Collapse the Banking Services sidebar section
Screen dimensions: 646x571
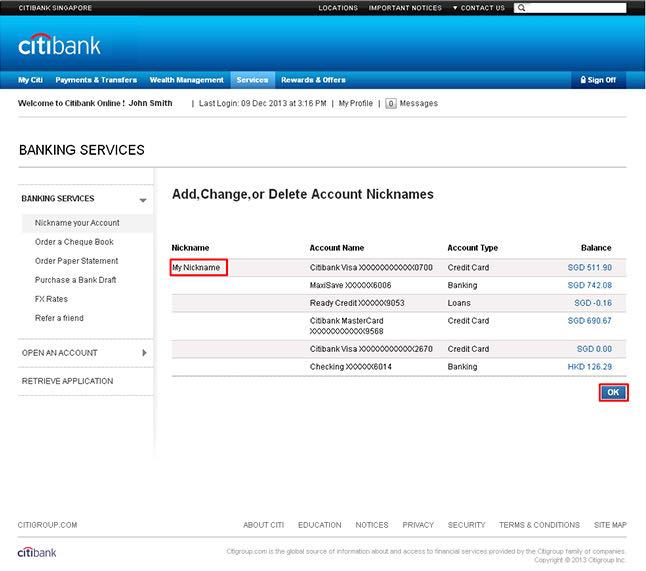click(x=143, y=199)
